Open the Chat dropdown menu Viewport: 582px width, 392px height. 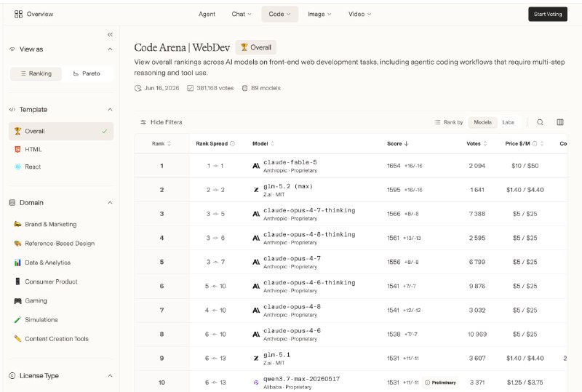(x=242, y=14)
